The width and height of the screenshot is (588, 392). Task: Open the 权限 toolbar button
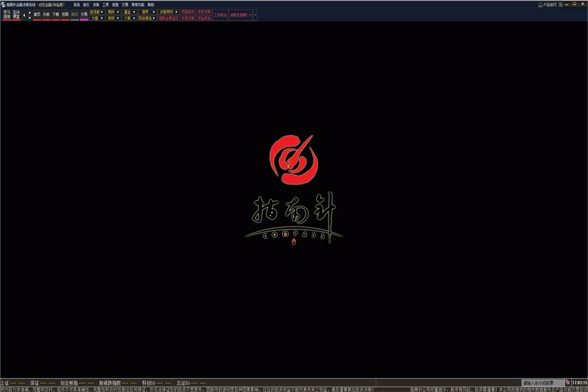(65, 14)
